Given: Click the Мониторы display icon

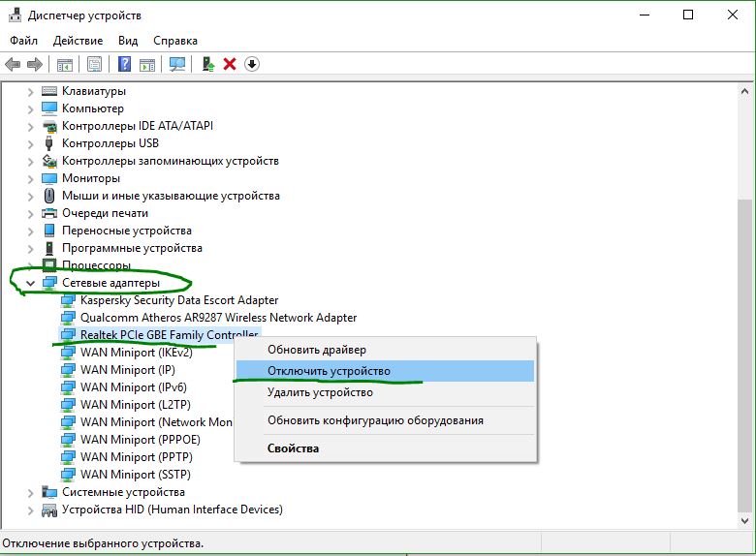Looking at the screenshot, I should tap(49, 178).
